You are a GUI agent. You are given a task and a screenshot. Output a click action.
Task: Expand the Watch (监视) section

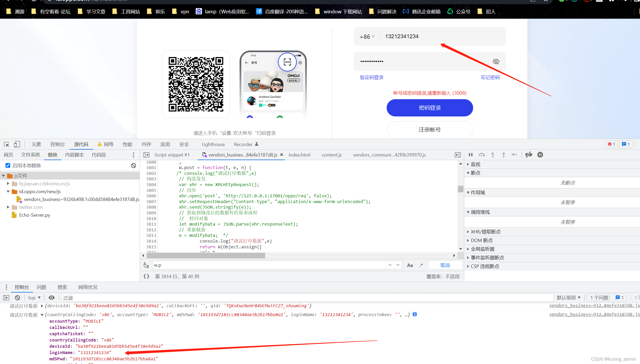[468, 164]
